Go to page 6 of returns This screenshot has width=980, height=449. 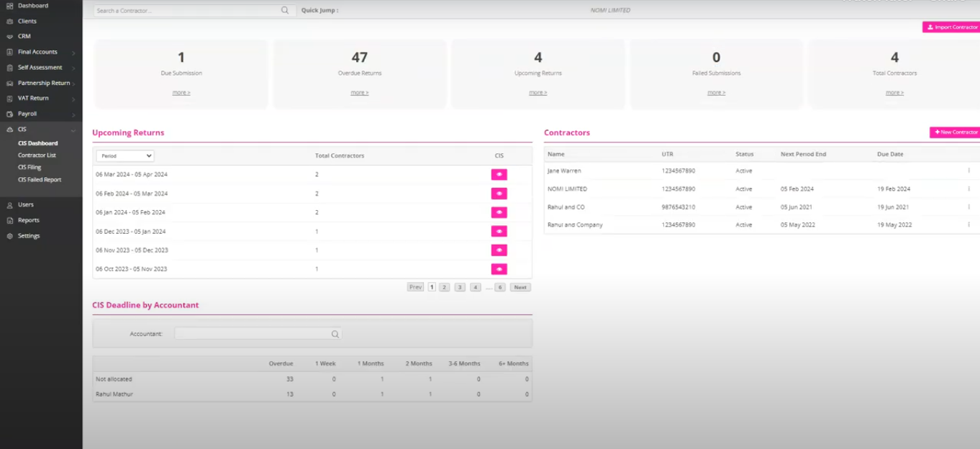[500, 287]
